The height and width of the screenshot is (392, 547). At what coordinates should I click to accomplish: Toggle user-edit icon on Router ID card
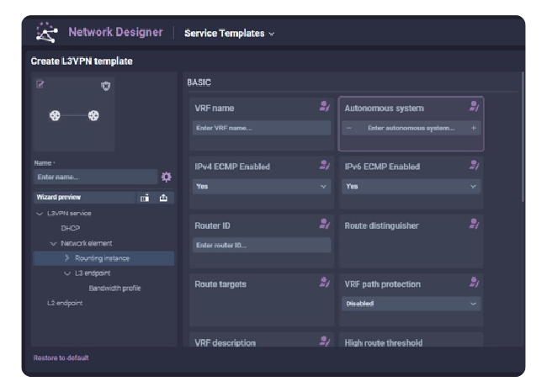[325, 224]
